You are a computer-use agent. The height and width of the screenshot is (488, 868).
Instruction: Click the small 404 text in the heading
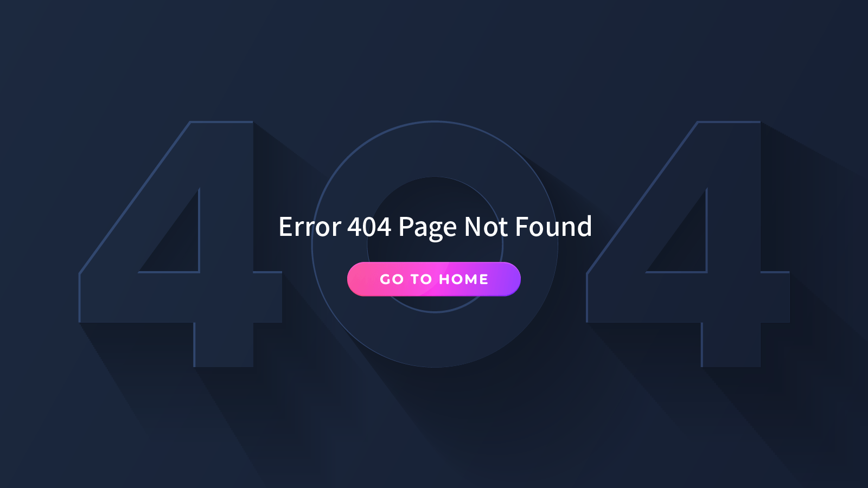pos(369,227)
